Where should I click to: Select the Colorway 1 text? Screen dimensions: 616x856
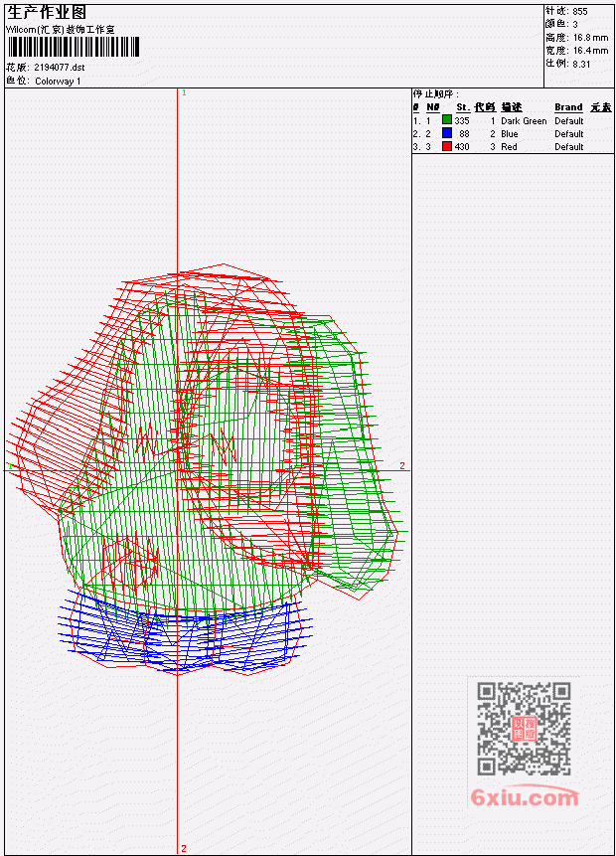58,81
